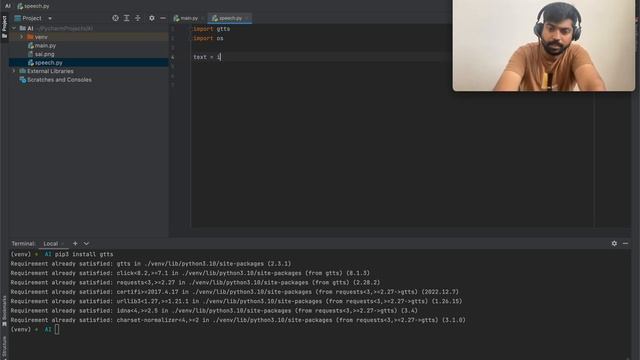640x360 pixels.
Task: Focus the terminal prompt at the last line
Action: point(57,329)
